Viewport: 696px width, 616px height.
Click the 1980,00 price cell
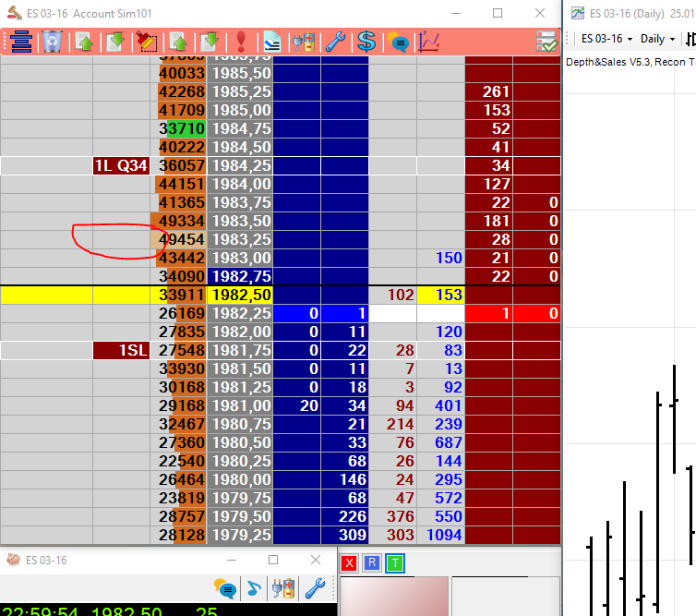pos(240,479)
